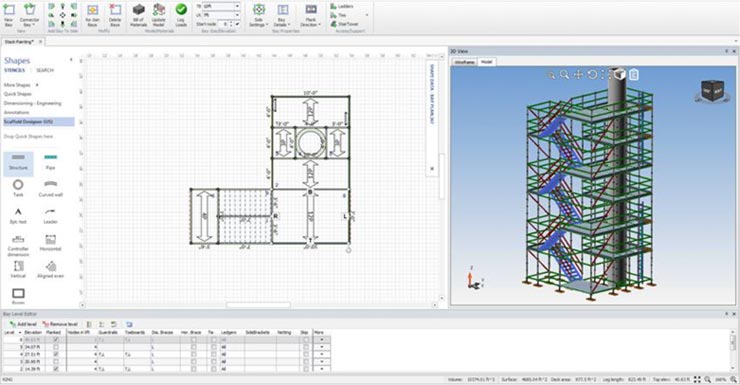
Task: Select the Tank shape
Action: (x=18, y=187)
